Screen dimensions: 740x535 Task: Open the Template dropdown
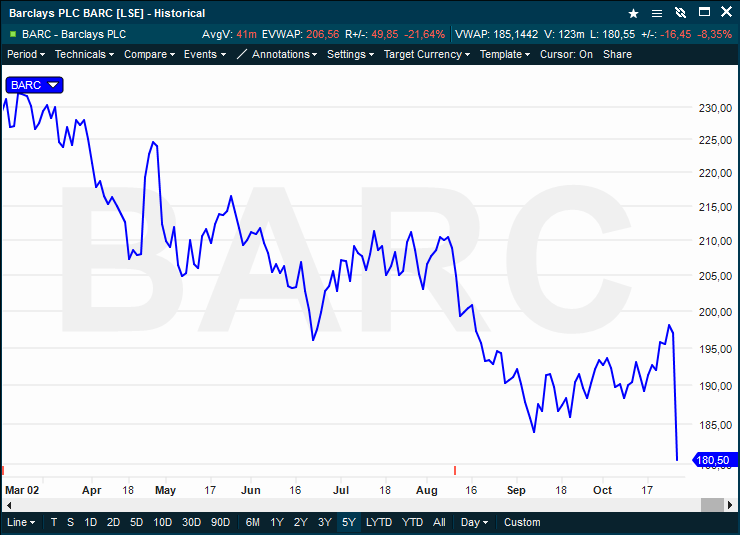point(505,54)
